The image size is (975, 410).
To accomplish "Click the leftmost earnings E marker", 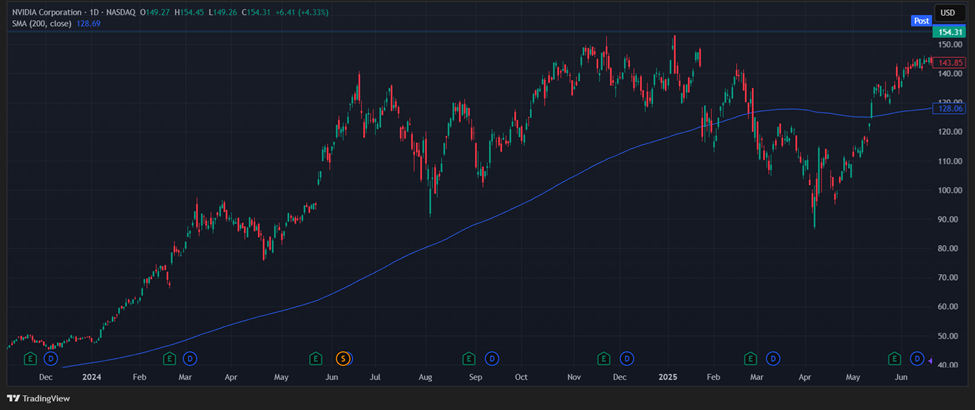I will tap(29, 358).
